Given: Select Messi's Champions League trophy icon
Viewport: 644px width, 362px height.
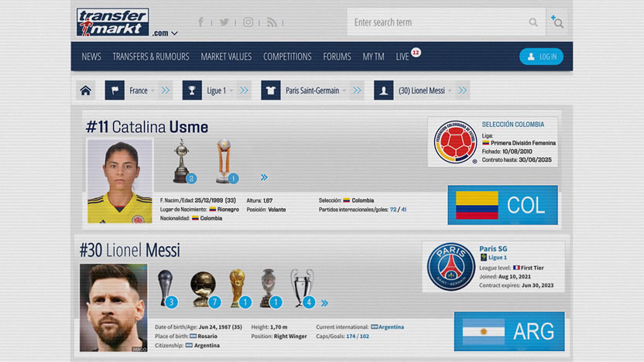Looking at the screenshot, I should click(303, 289).
